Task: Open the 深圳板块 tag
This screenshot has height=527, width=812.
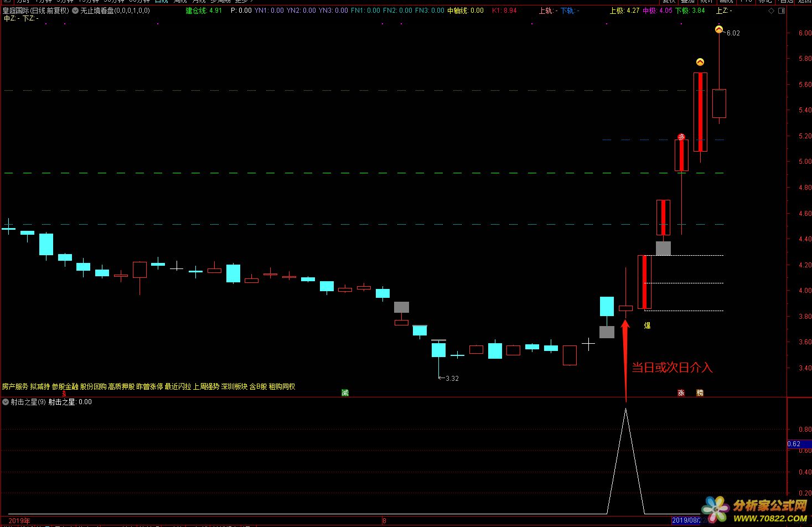Action: click(234, 386)
